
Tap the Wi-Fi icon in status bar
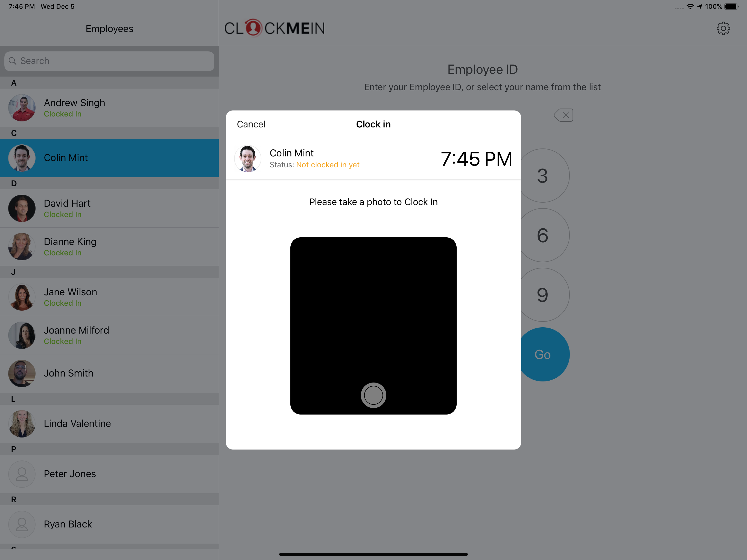(x=691, y=6)
